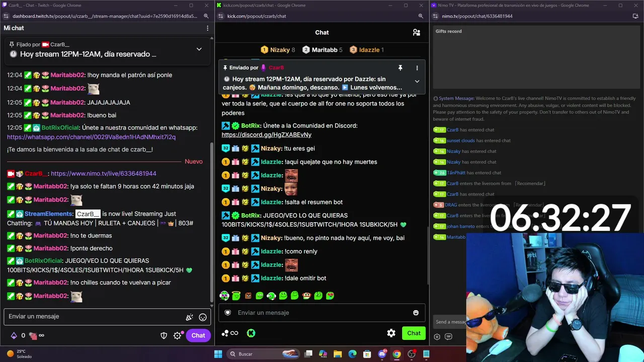Open the discord.gg invite link in Kick chat
This screenshot has height=362, width=644.
point(267,135)
